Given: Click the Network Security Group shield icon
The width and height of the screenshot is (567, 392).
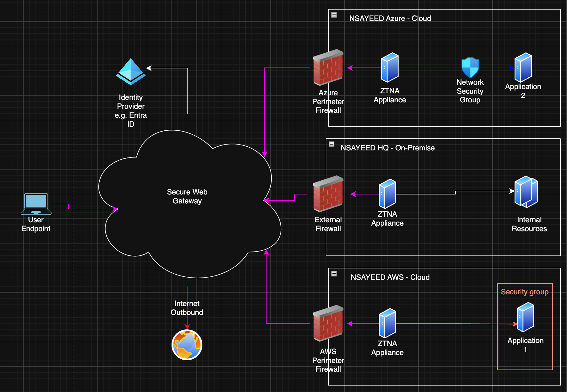Looking at the screenshot, I should coord(470,67).
